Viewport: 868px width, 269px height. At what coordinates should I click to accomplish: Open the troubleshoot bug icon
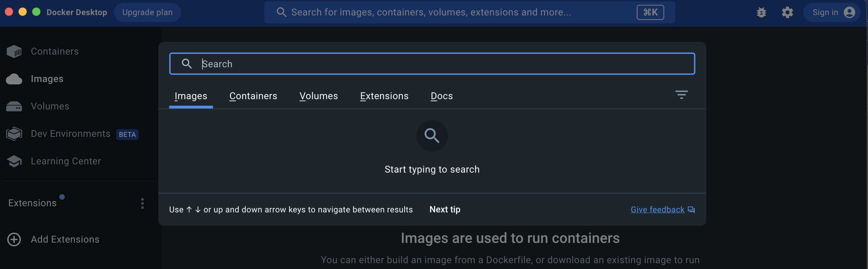pos(761,12)
